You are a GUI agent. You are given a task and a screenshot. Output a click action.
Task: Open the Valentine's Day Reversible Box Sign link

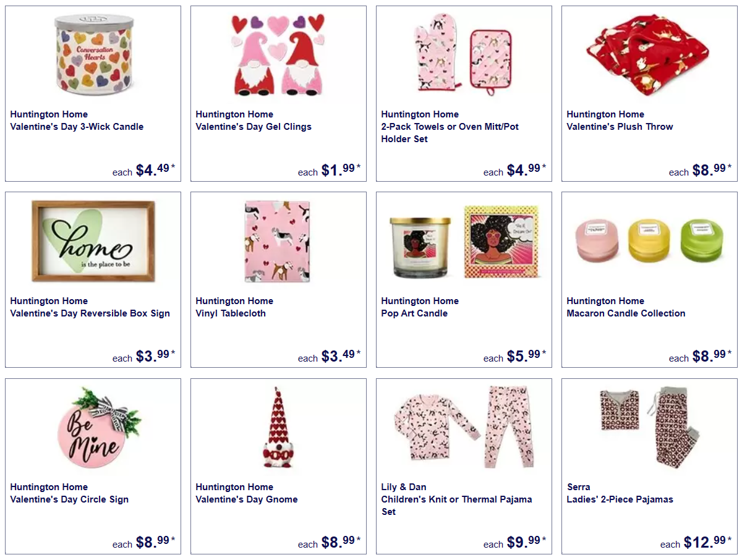click(x=90, y=313)
